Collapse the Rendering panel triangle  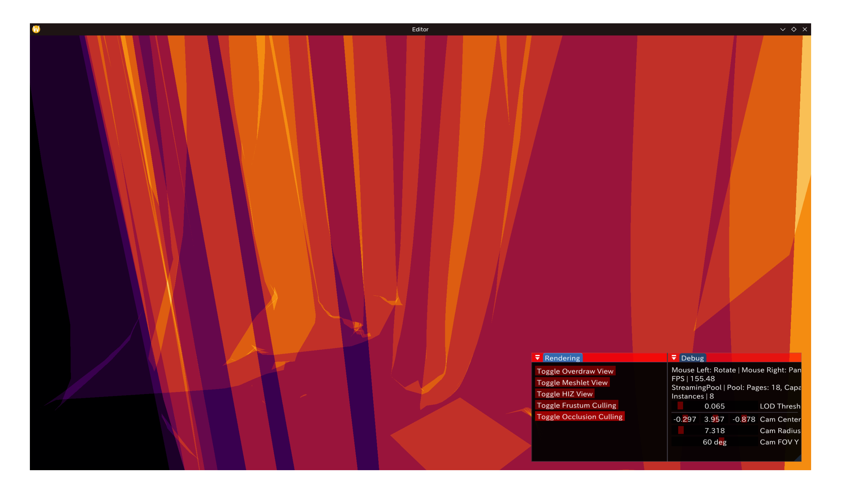coord(537,358)
